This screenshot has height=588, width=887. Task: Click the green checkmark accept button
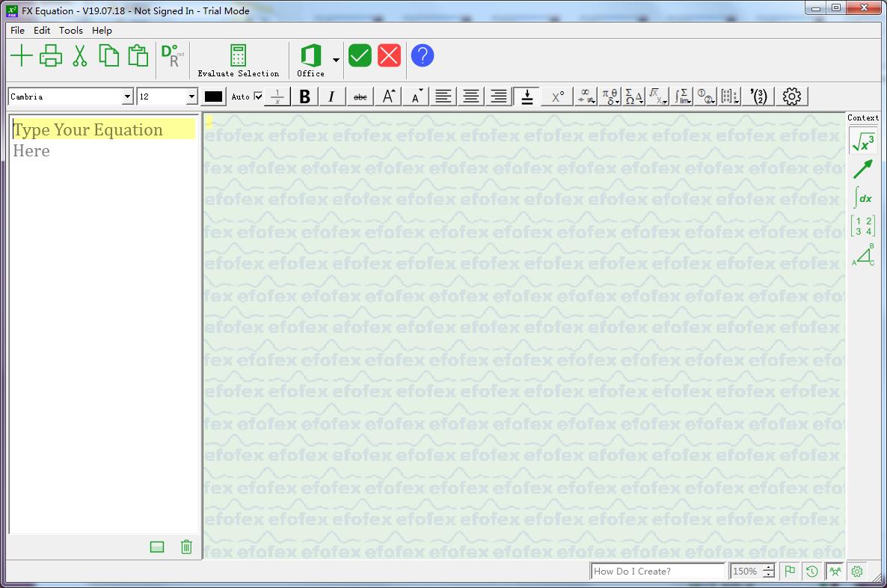pos(360,55)
